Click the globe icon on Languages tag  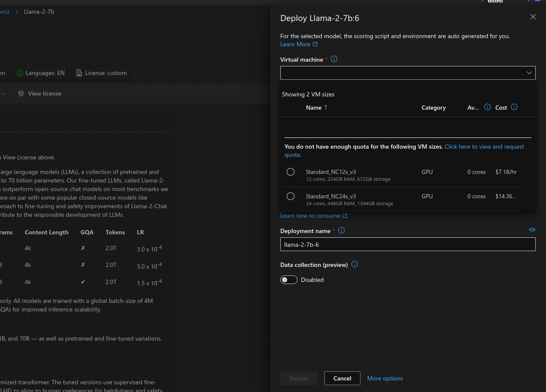pyautogui.click(x=20, y=73)
